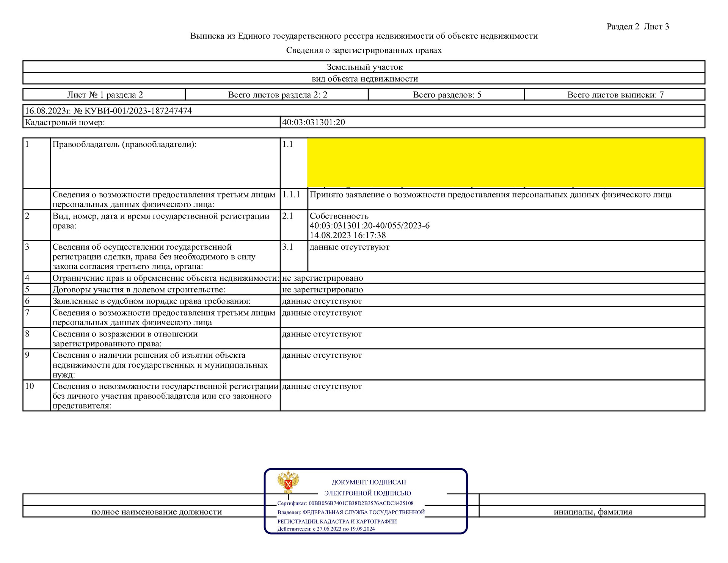Image resolution: width=728 pixels, height=563 pixels.
Task: Click the cadastral number 40:03:031301:20
Action: (313, 123)
